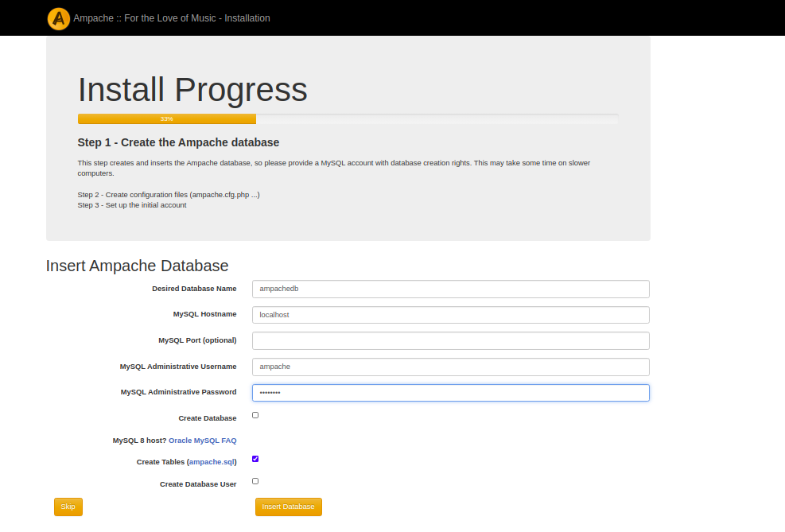This screenshot has width=785, height=532.
Task: Click the MySQL Administrative Username field
Action: click(x=451, y=367)
